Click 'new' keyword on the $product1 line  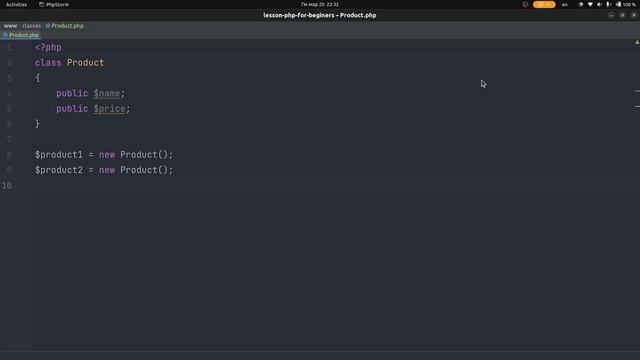[107, 155]
